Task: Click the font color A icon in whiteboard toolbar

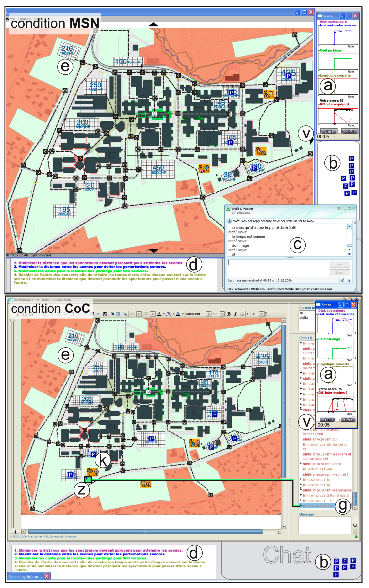Action: coord(178,314)
